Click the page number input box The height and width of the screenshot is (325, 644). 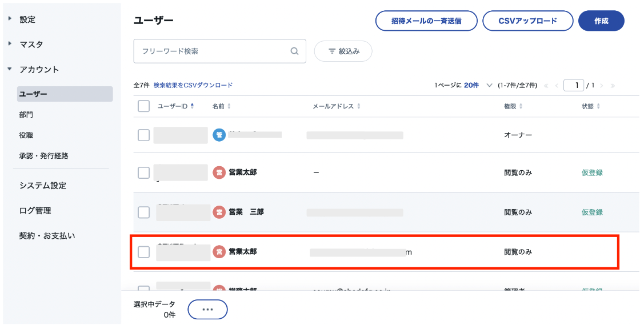[574, 86]
